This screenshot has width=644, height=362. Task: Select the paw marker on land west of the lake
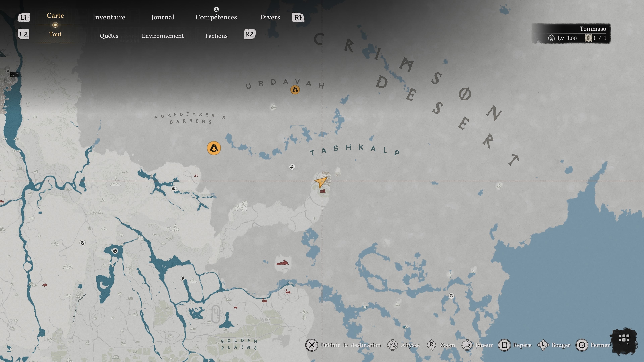(x=83, y=243)
